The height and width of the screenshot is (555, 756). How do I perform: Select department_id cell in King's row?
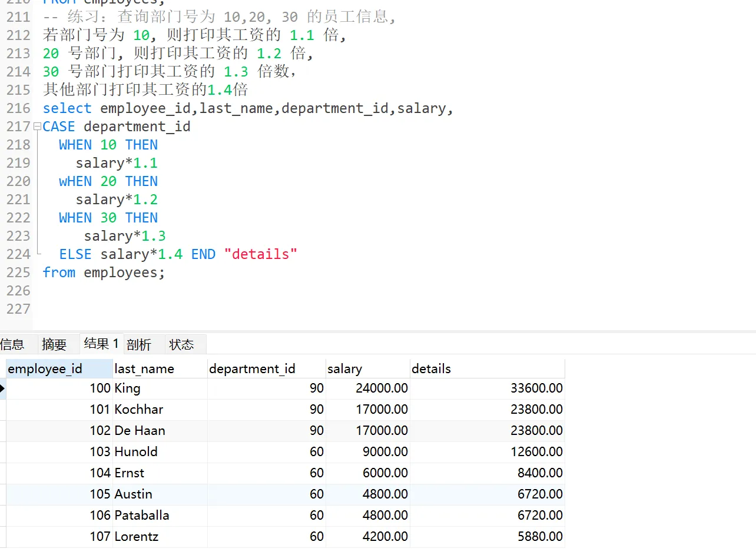click(x=267, y=388)
